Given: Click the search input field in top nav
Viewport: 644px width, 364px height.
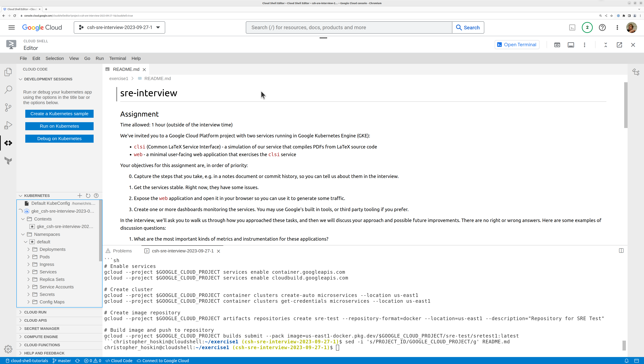Looking at the screenshot, I should (350, 27).
